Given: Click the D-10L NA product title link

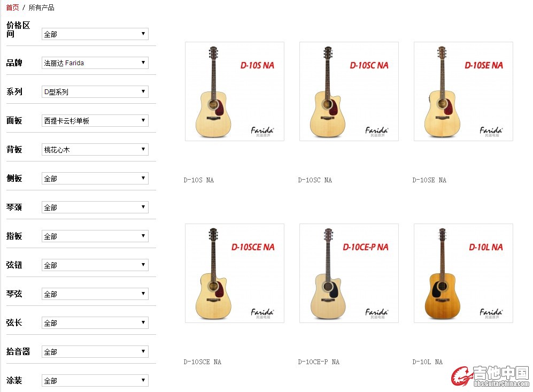Looking at the screenshot, I should [428, 362].
